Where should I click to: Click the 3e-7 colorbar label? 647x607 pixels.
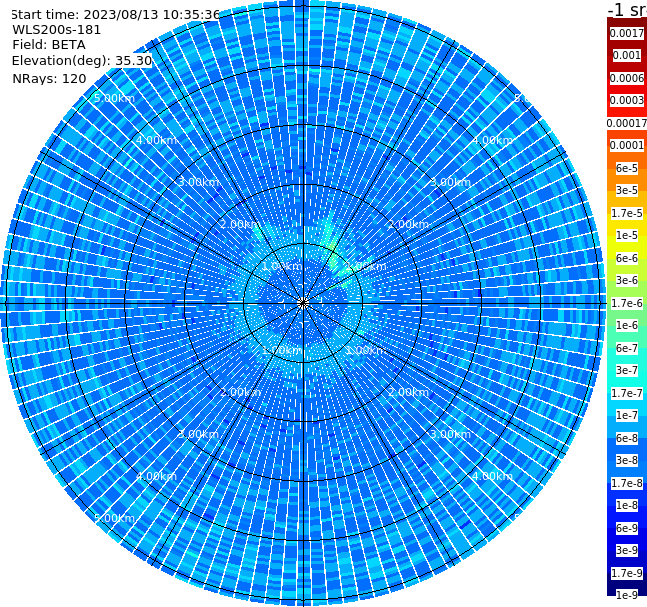[627, 370]
